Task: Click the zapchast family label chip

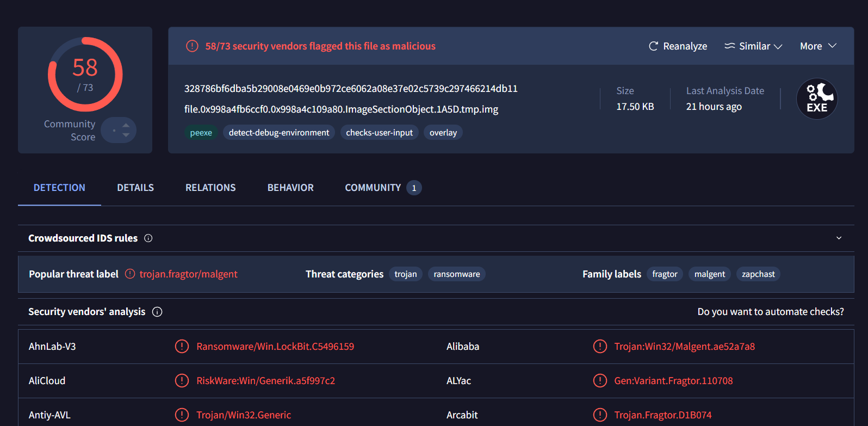Action: 758,274
